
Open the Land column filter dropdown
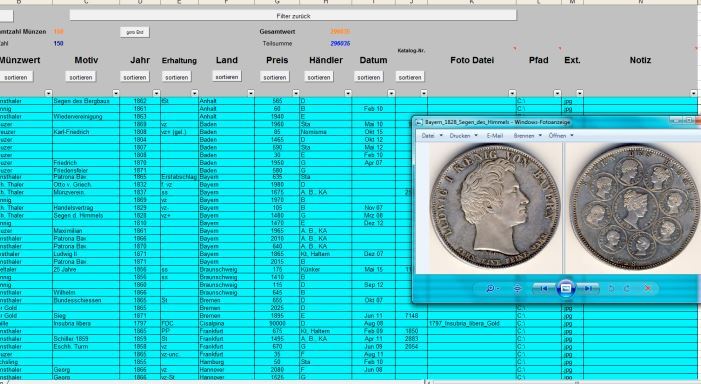[x=250, y=93]
